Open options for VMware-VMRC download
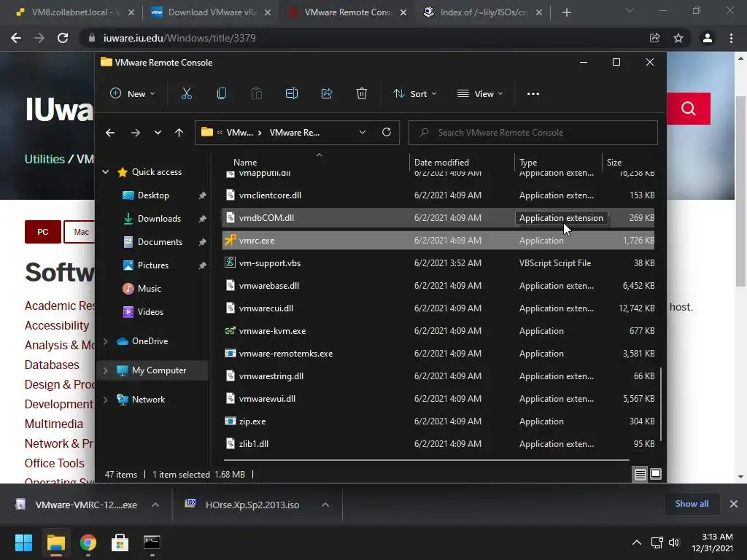The width and height of the screenshot is (747, 560). coord(155,505)
